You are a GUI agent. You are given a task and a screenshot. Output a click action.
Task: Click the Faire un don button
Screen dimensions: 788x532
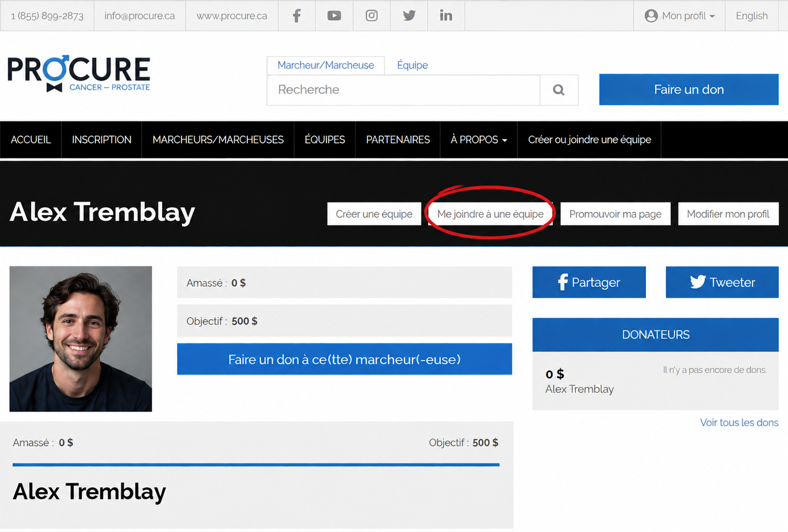click(689, 89)
